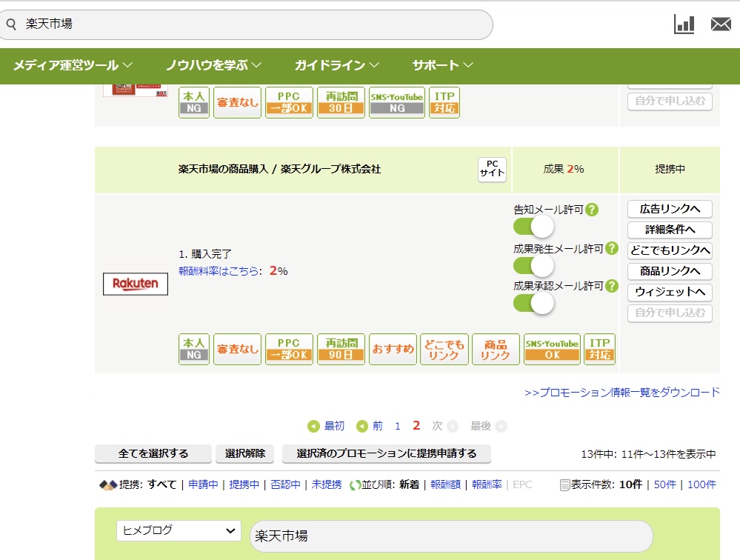Toggle 成果発生メール許可 switch

point(533,265)
